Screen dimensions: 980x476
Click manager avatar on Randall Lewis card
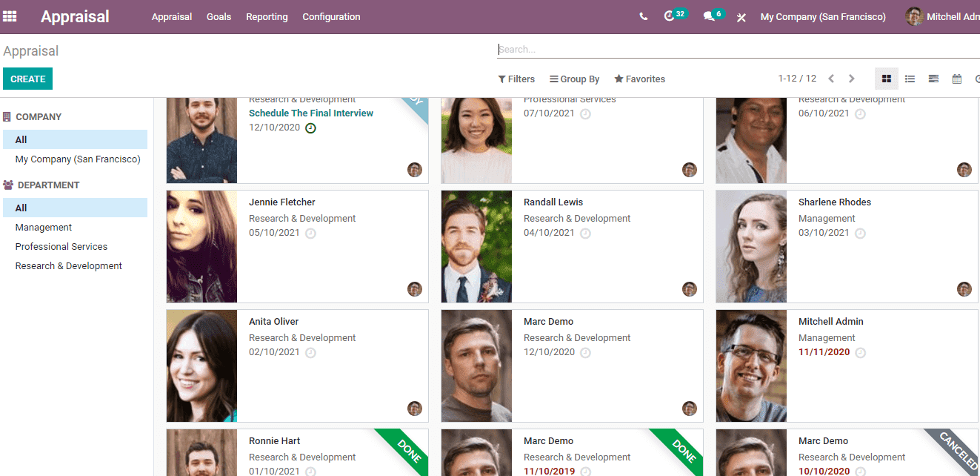(690, 289)
